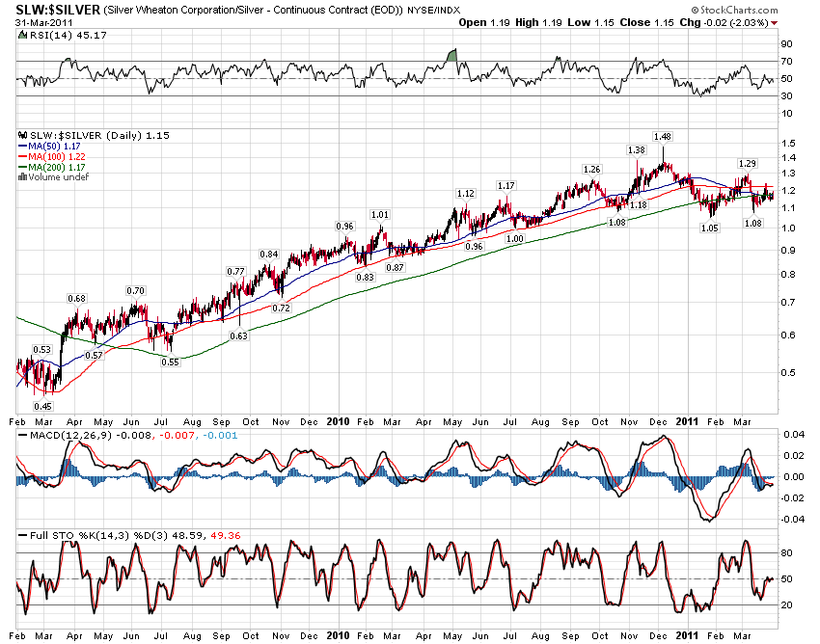Click the 1.17 peak label near July
Screen dimensions: 820x644
(x=506, y=185)
